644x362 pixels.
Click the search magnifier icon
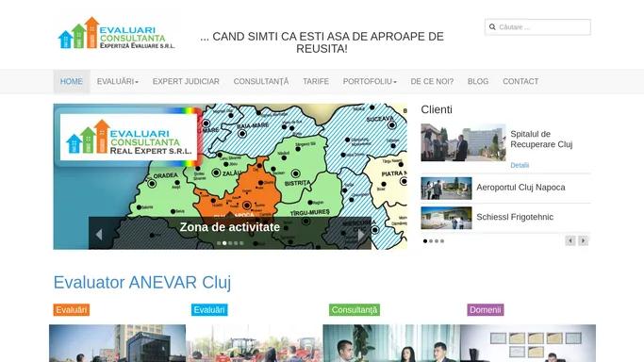(492, 27)
